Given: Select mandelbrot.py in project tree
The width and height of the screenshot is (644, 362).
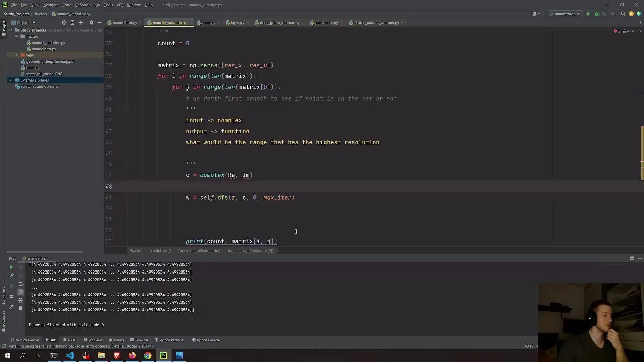Looking at the screenshot, I should (44, 49).
